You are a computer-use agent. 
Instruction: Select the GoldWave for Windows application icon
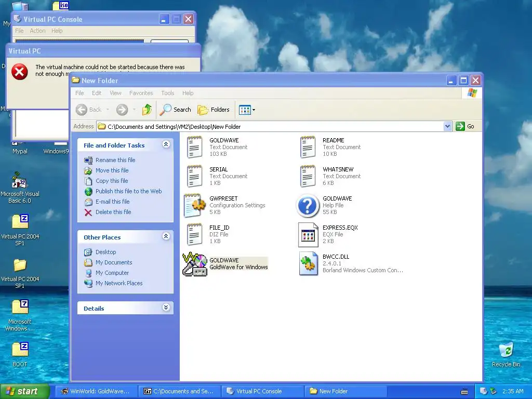[x=194, y=263]
